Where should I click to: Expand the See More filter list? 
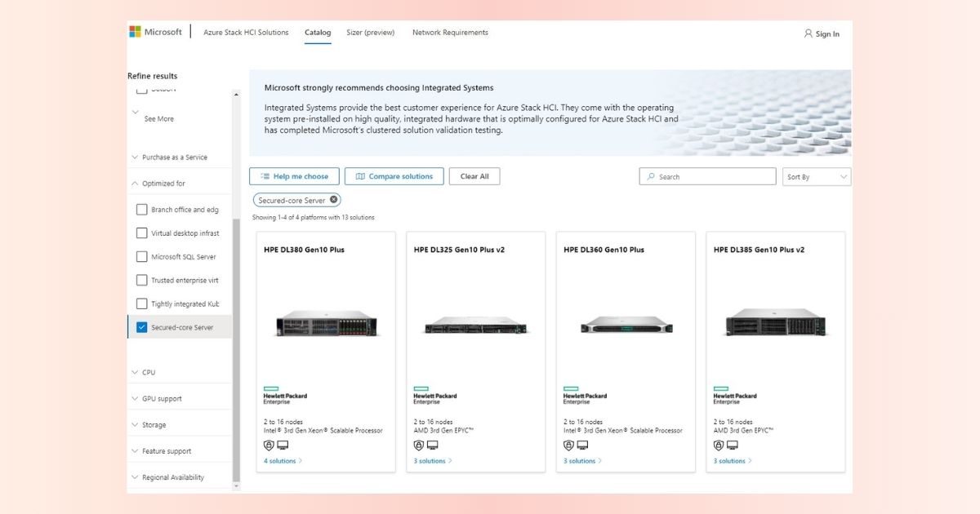click(158, 119)
